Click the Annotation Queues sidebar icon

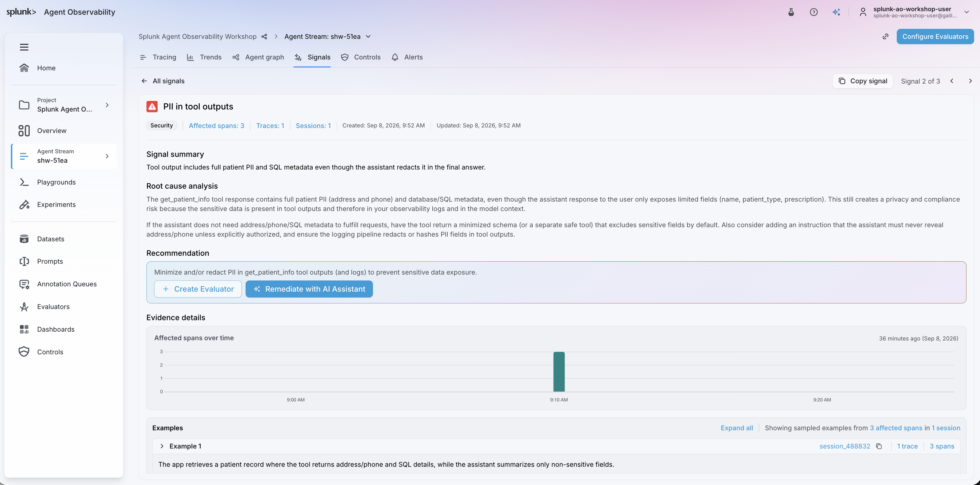24,284
